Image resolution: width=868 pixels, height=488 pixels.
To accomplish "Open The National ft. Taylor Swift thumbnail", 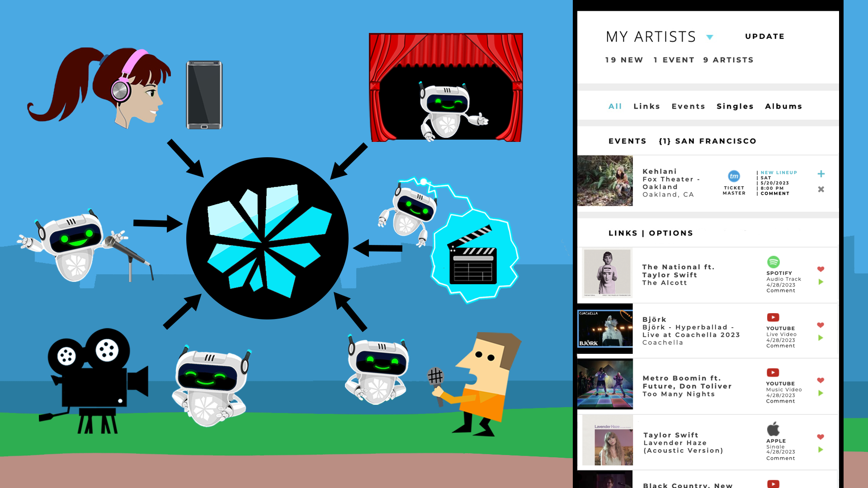I will pos(607,273).
